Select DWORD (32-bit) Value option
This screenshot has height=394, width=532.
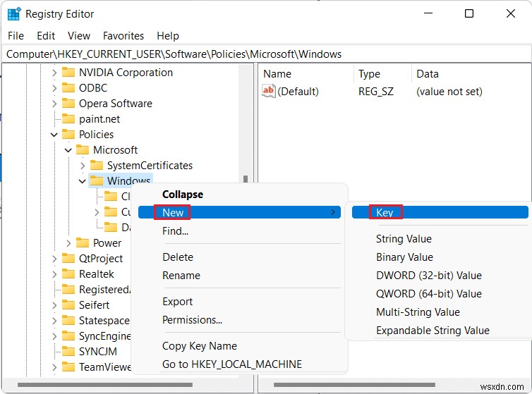tap(428, 276)
